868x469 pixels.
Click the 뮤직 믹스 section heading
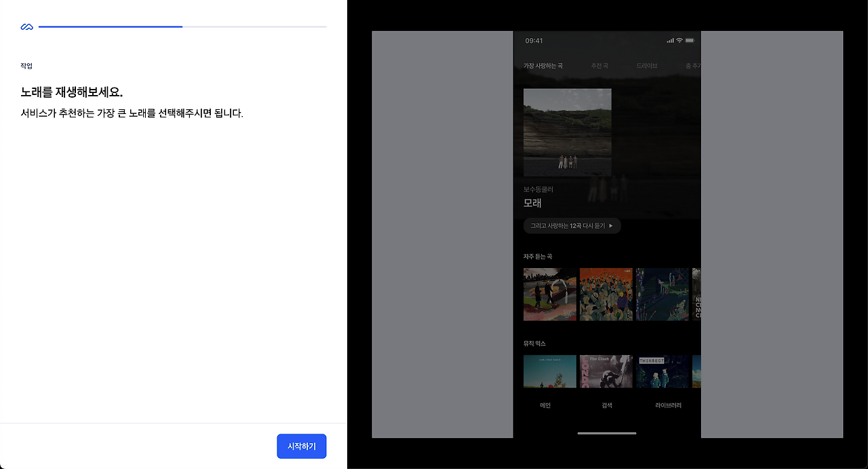click(x=534, y=343)
